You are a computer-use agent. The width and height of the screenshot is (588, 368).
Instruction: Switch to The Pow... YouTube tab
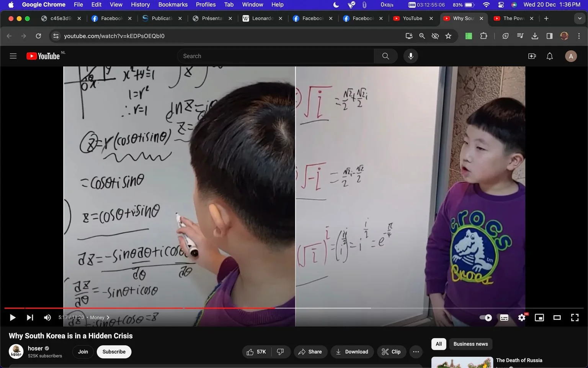click(x=513, y=18)
